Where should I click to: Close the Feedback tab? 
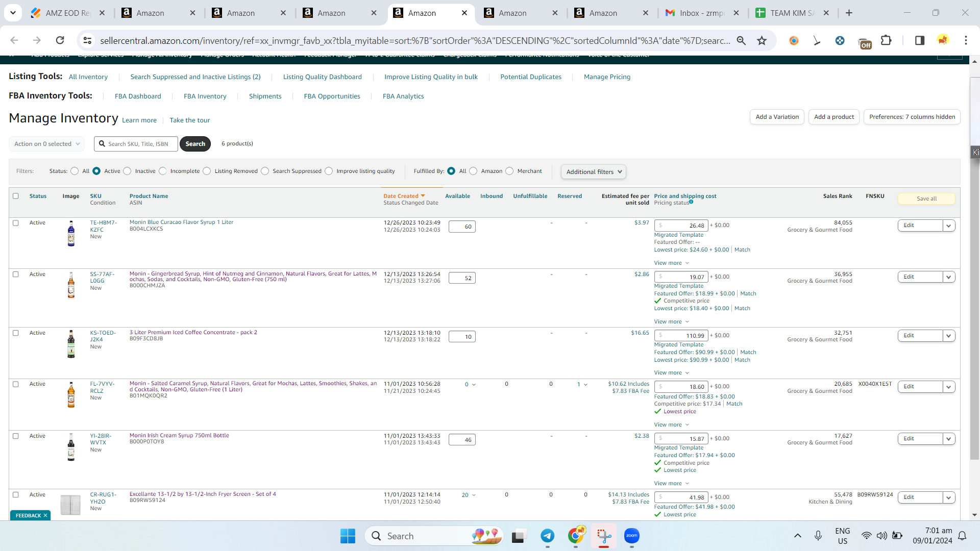click(45, 515)
